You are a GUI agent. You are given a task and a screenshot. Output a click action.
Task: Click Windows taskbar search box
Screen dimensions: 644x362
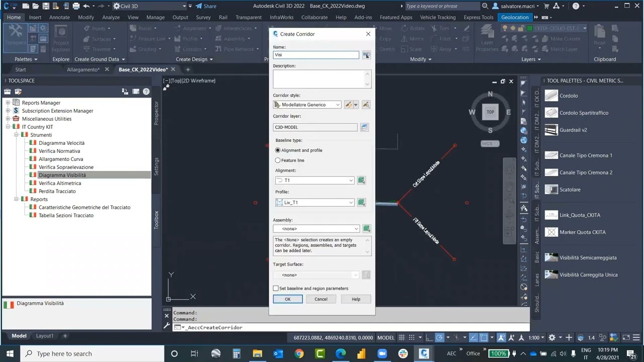click(93, 353)
